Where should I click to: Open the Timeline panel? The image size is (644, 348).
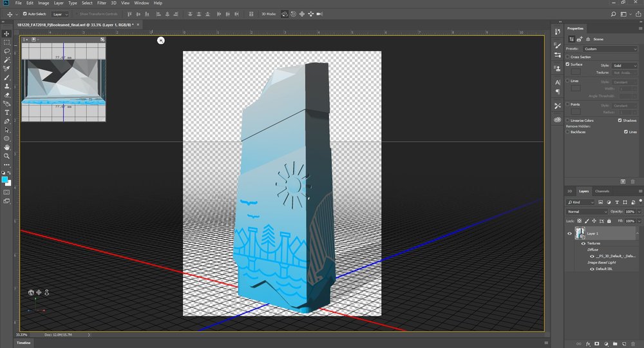(23, 343)
